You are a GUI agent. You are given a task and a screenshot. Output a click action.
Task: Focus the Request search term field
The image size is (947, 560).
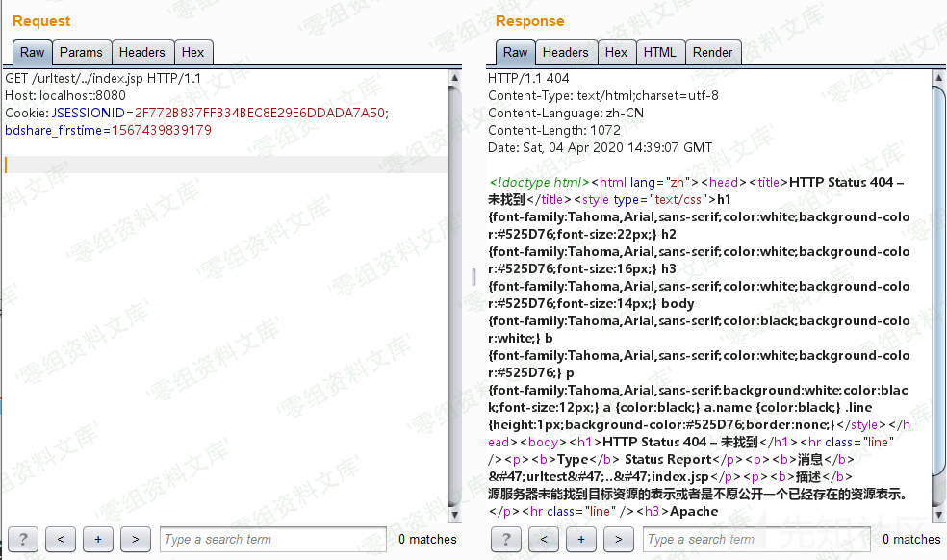[273, 540]
